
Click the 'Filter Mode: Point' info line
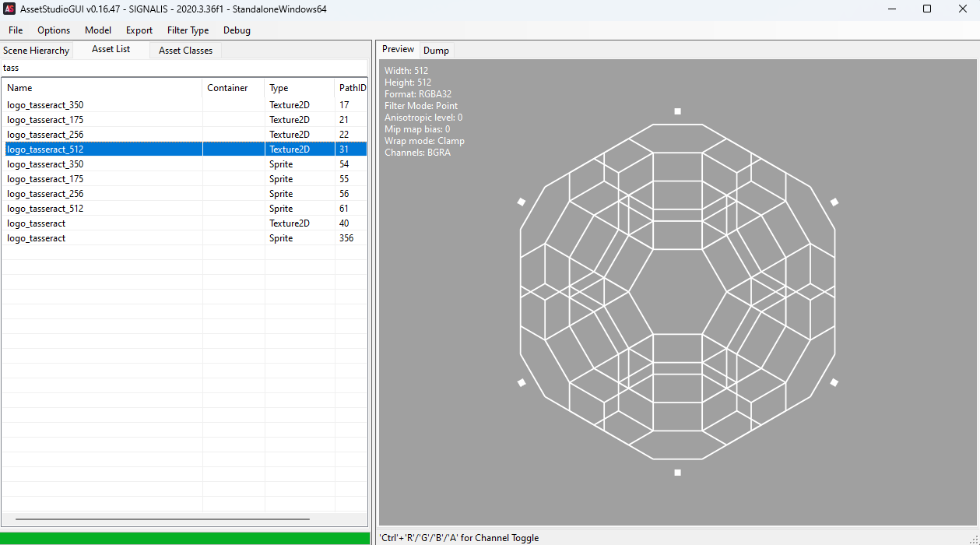tap(421, 106)
